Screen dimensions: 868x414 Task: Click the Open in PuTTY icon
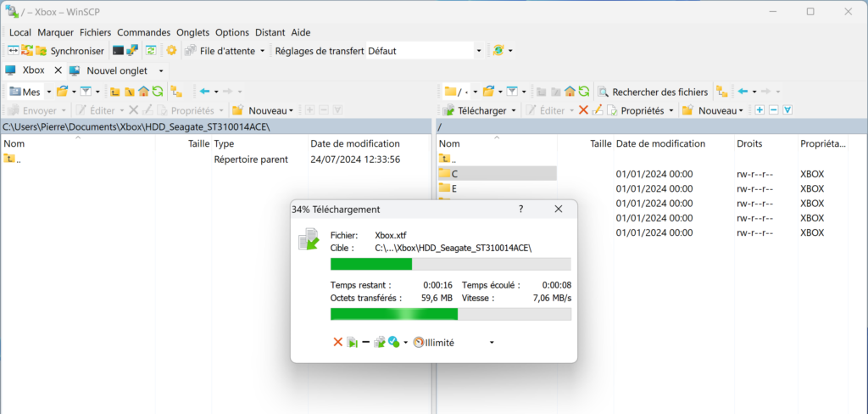(x=131, y=51)
